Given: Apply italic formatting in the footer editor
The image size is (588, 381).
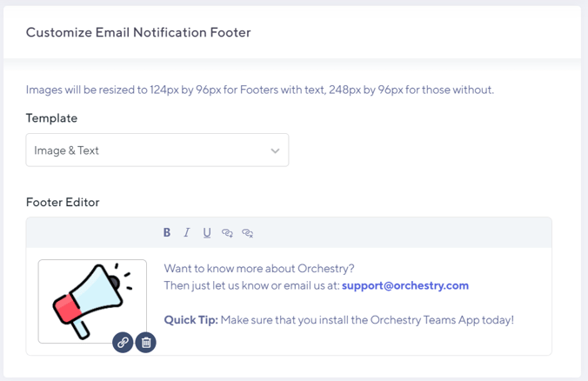Looking at the screenshot, I should [186, 232].
